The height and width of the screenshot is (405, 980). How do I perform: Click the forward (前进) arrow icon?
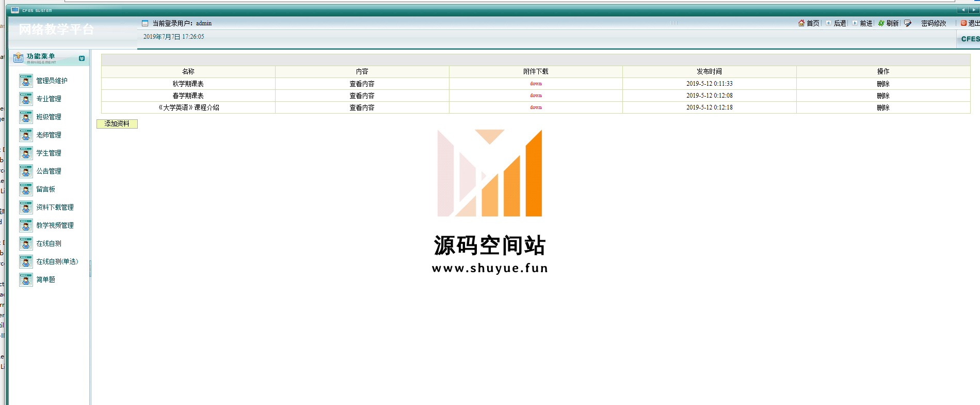[x=855, y=23]
